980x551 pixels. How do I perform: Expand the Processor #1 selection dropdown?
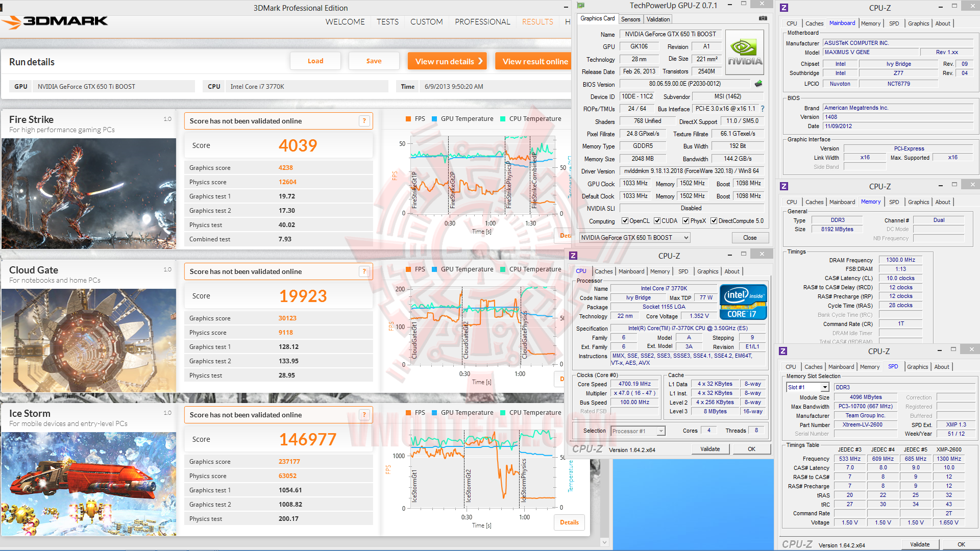point(661,431)
